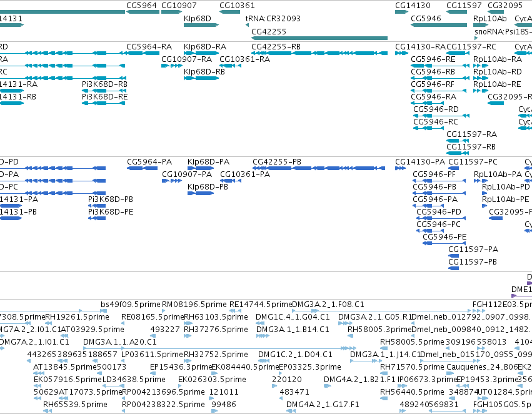
Task: Click the CG5946-RA transcript
Action: coord(428,104)
